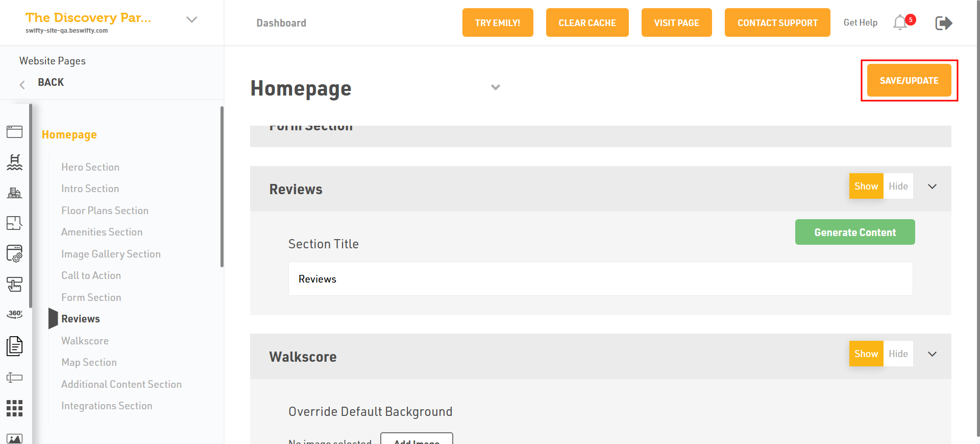Set Walkscore section to Show
The width and height of the screenshot is (980, 444).
866,354
